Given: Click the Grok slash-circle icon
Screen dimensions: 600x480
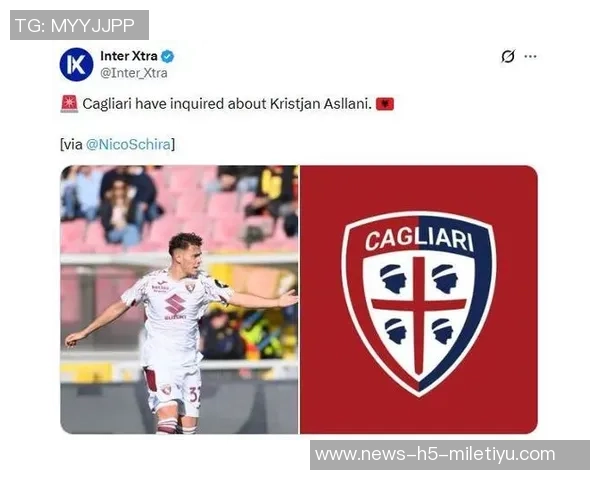Looking at the screenshot, I should pyautogui.click(x=508, y=56).
